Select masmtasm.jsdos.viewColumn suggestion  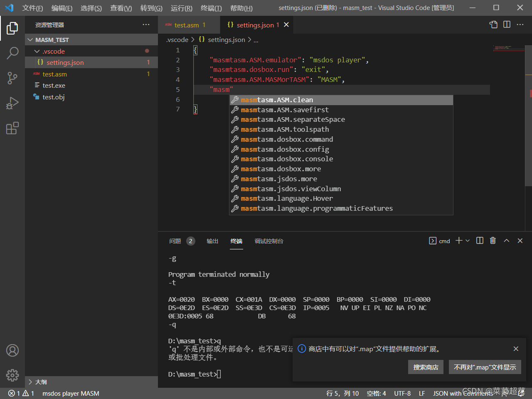(x=341, y=189)
